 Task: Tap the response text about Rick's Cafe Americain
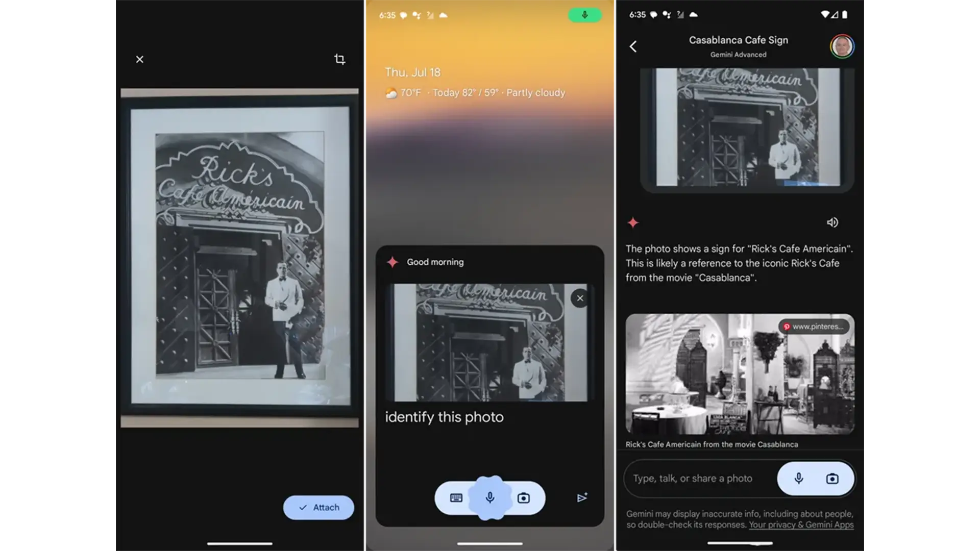(740, 263)
